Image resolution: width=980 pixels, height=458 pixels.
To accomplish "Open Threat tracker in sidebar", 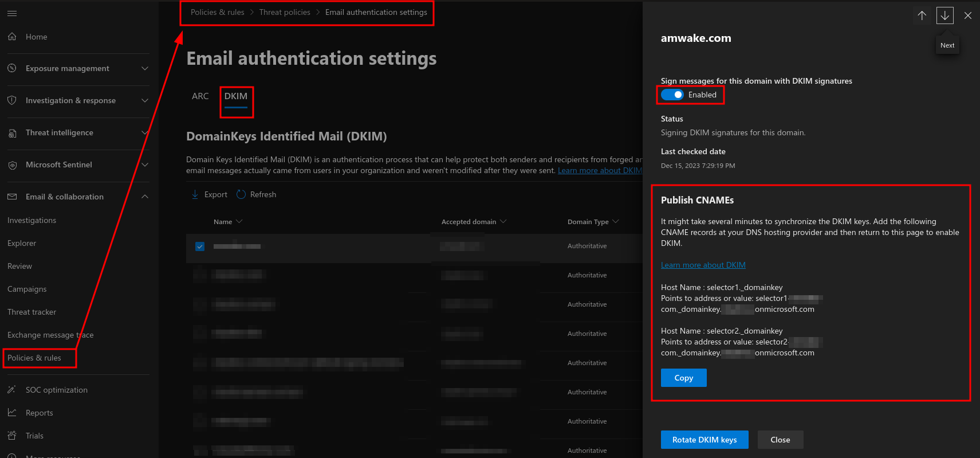I will 32,312.
